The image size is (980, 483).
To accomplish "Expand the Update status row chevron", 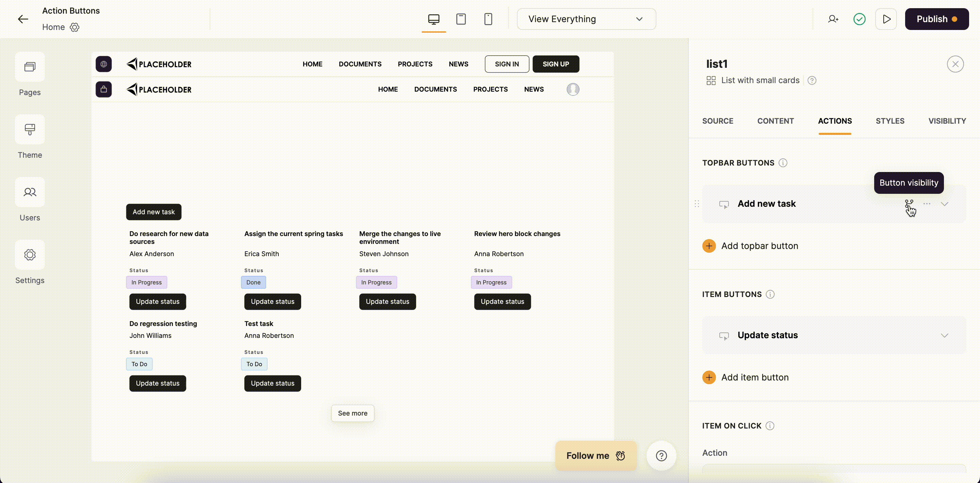I will 944,336.
